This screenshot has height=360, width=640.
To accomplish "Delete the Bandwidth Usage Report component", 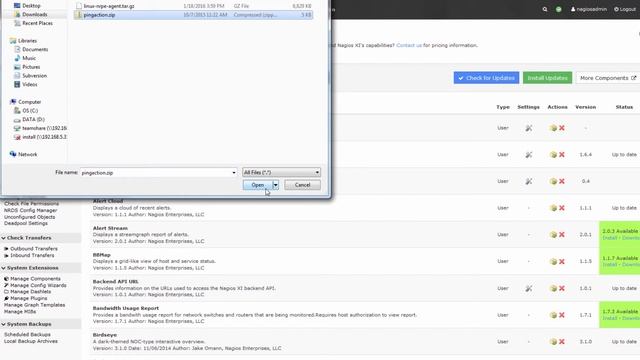I will coord(562,315).
